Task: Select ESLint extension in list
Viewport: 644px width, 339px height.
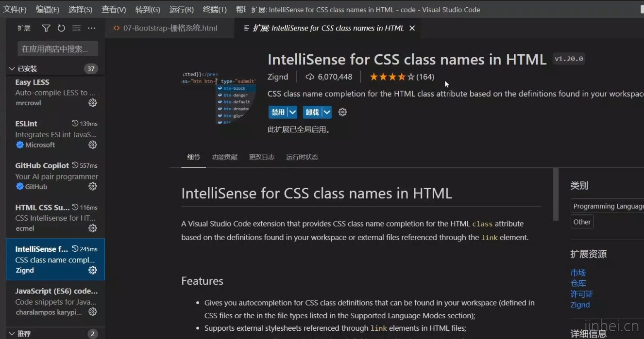Action: [x=55, y=134]
